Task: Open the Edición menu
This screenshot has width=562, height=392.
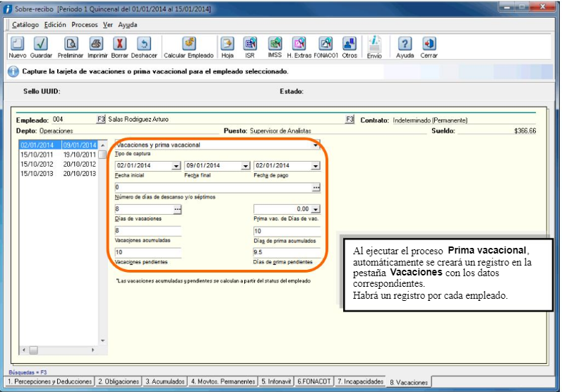Action: [x=55, y=25]
